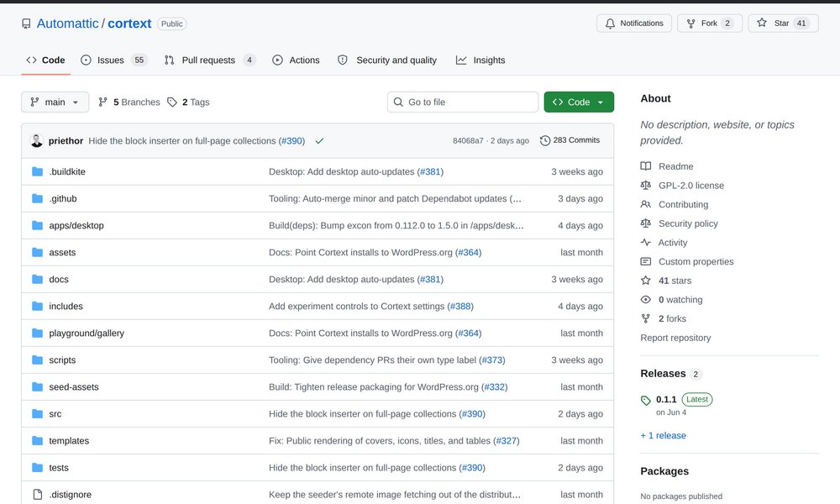The height and width of the screenshot is (504, 840).
Task: Click the repository book icon beside Automattic
Action: pos(26,24)
